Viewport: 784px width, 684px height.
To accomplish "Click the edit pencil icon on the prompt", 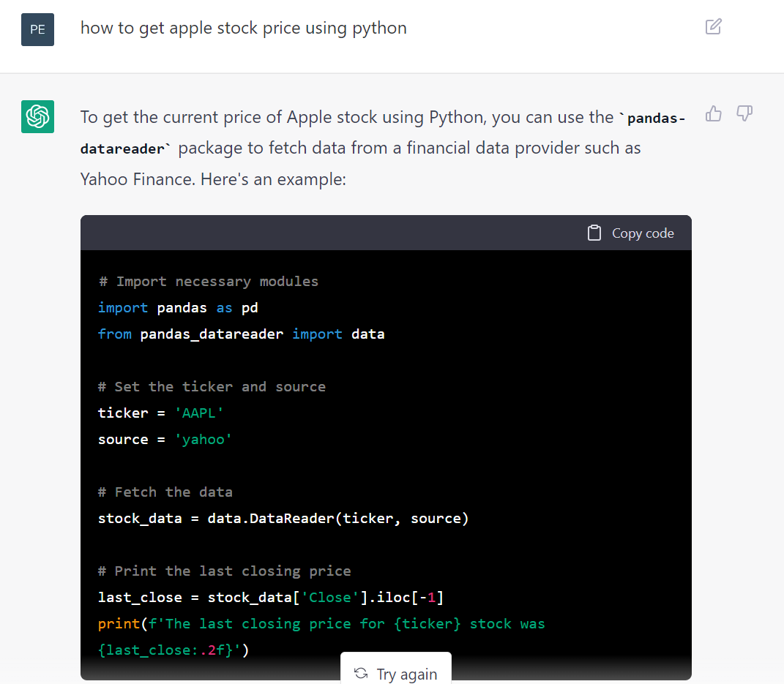I will click(713, 26).
